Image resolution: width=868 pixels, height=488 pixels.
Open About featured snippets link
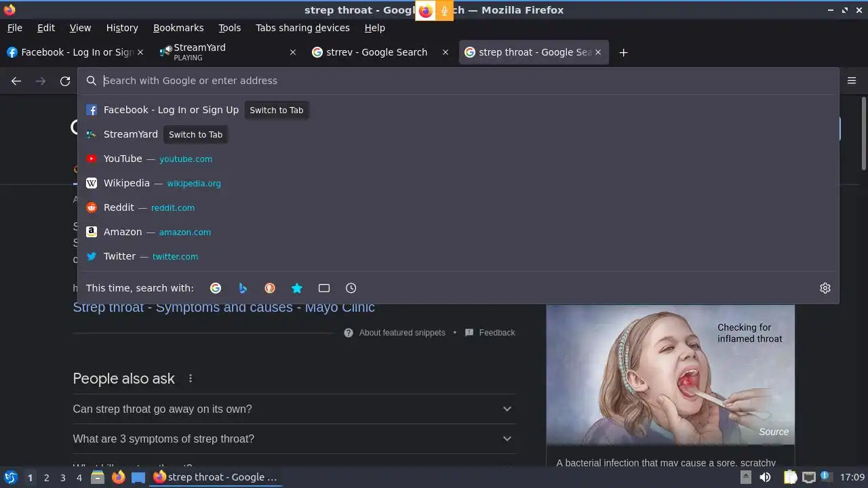point(402,333)
